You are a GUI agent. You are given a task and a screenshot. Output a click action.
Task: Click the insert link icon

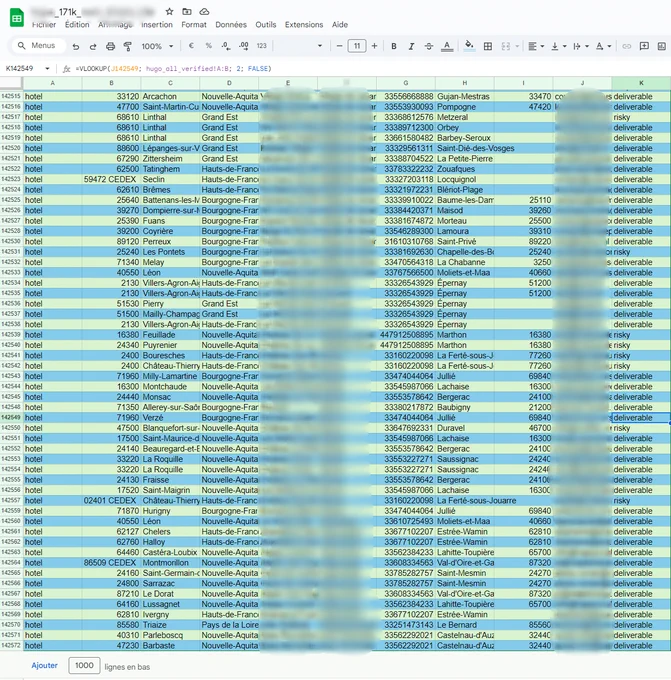click(x=626, y=46)
